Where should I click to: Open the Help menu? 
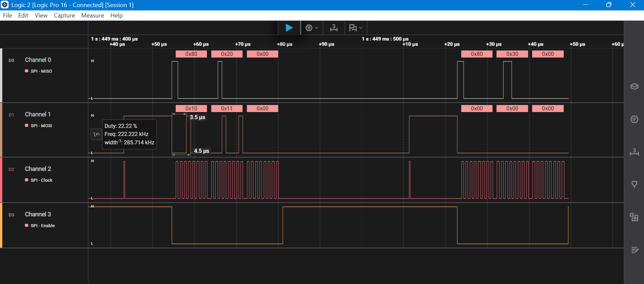point(116,15)
